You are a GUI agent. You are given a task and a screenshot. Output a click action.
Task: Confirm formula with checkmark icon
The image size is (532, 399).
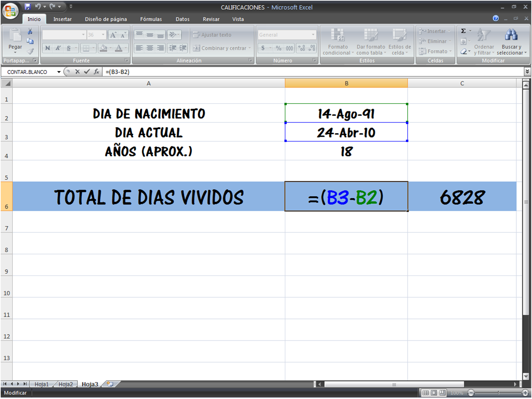tap(87, 72)
